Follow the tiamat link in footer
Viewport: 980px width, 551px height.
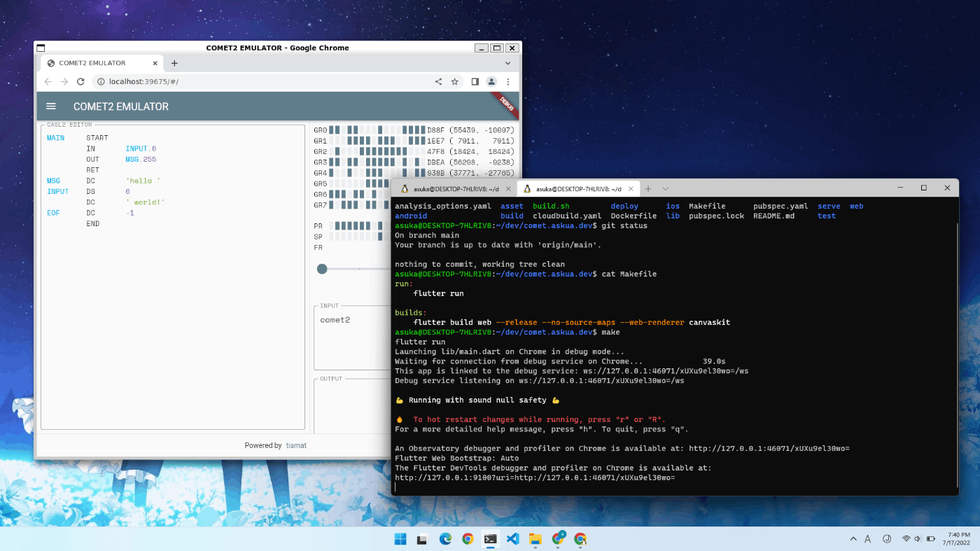click(x=296, y=445)
